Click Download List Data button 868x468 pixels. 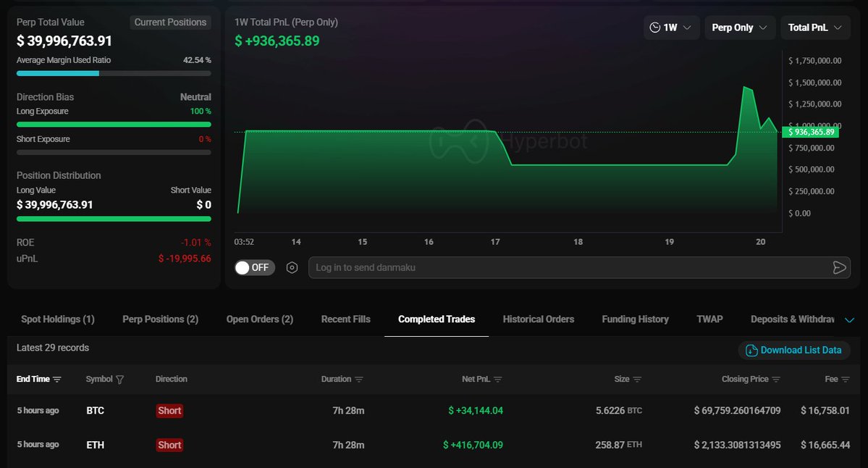tap(793, 351)
